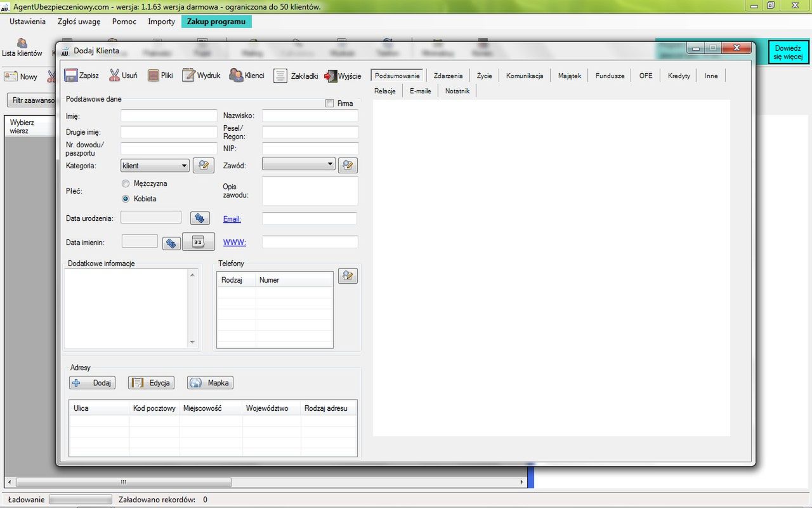Click Nr. dowodu/paszportu input field
Image resolution: width=812 pixels, height=508 pixels.
[169, 149]
